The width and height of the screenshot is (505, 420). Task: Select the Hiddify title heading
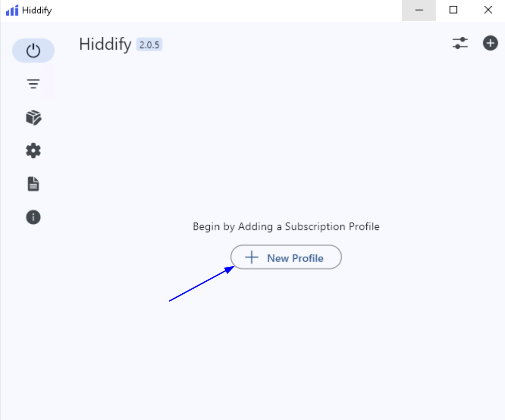pyautogui.click(x=105, y=44)
